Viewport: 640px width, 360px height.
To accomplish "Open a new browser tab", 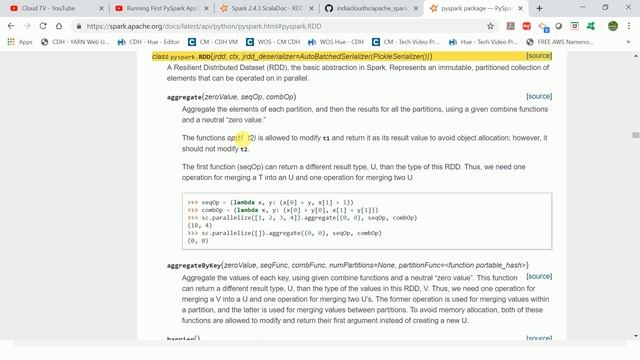I will tap(539, 8).
